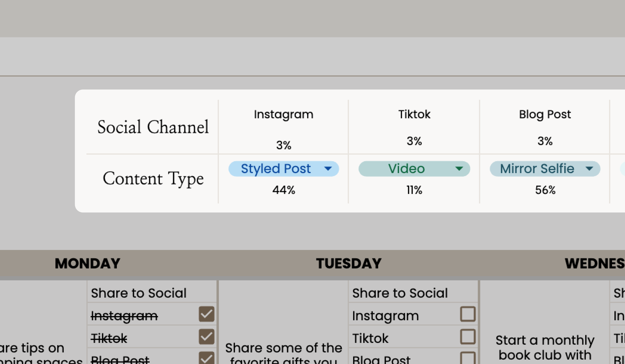Image resolution: width=625 pixels, height=364 pixels.
Task: Click the 'Start a monthly book club' cell
Action: [545, 347]
